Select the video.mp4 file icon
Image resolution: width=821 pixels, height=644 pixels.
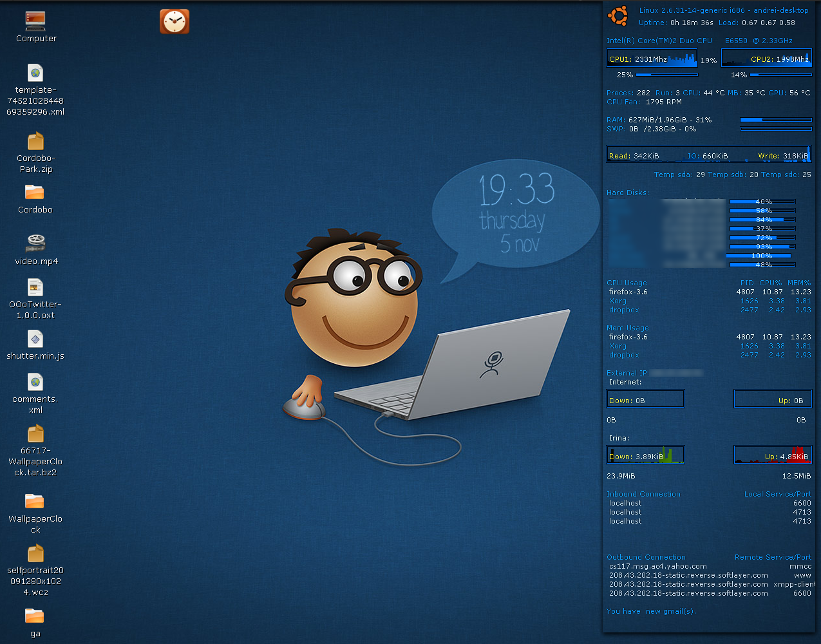coord(36,243)
